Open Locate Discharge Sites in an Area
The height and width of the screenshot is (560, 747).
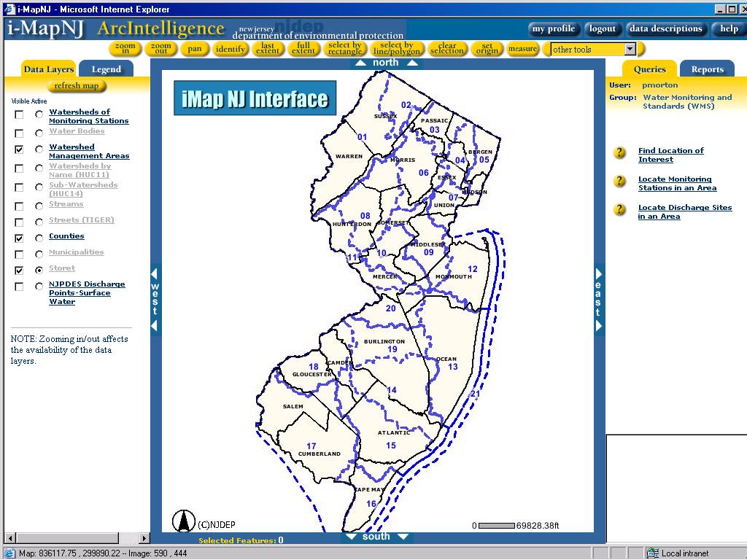684,212
